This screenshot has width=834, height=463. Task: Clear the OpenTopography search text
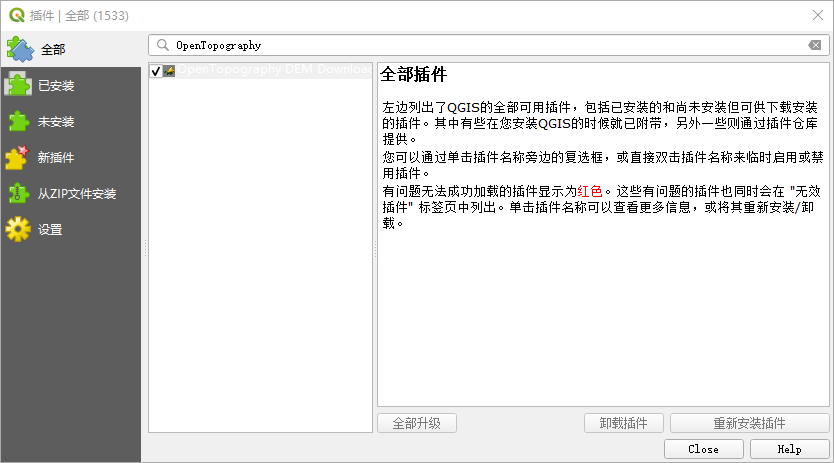click(x=814, y=45)
